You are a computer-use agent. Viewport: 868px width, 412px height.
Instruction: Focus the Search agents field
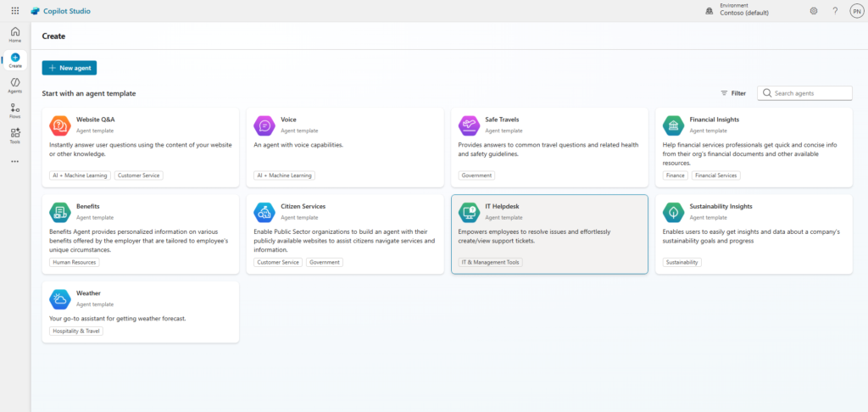point(805,93)
